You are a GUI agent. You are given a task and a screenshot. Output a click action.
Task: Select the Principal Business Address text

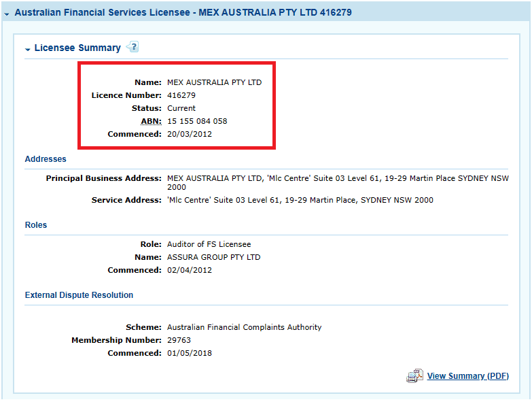coord(338,183)
